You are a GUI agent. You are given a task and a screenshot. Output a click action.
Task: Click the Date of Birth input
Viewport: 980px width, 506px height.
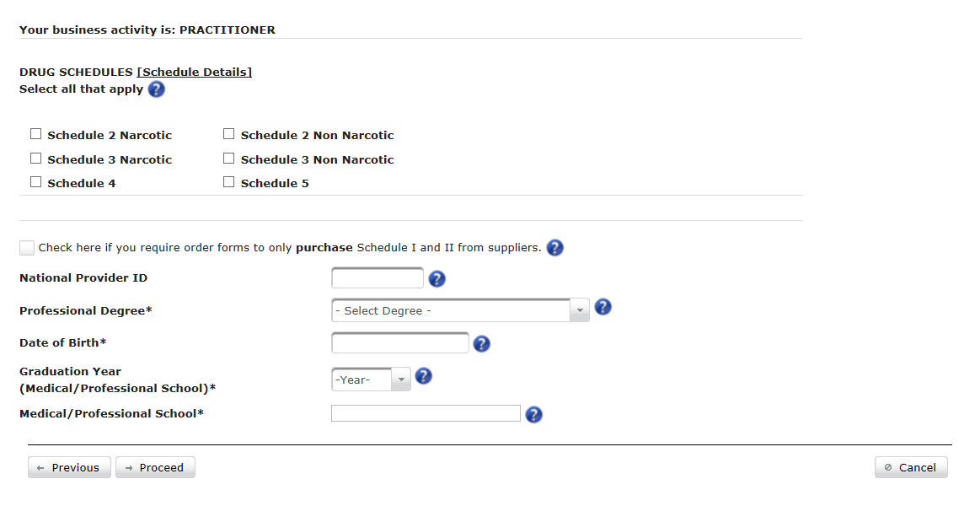(400, 343)
